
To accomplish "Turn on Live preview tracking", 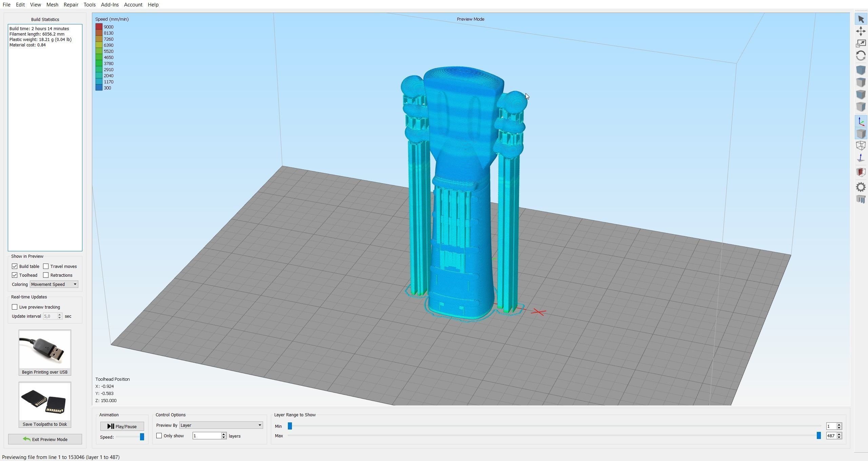I will (15, 307).
